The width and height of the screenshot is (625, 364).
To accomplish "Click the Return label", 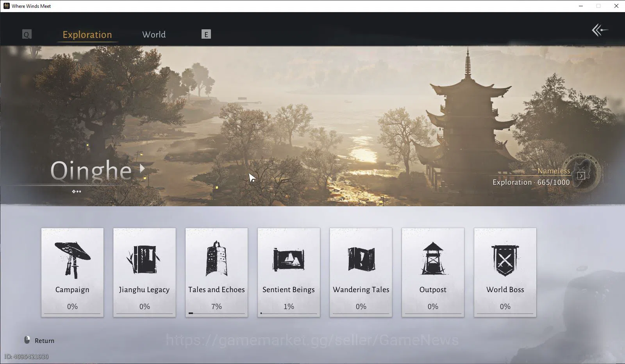I will click(x=45, y=341).
